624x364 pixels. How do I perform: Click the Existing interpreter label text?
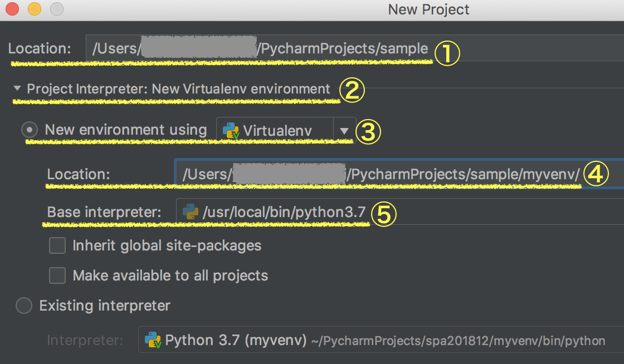[105, 306]
